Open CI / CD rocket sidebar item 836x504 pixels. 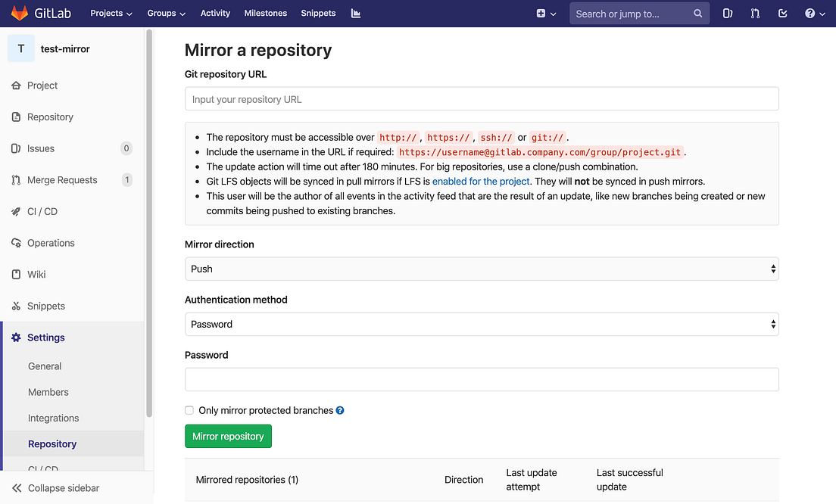pos(42,211)
